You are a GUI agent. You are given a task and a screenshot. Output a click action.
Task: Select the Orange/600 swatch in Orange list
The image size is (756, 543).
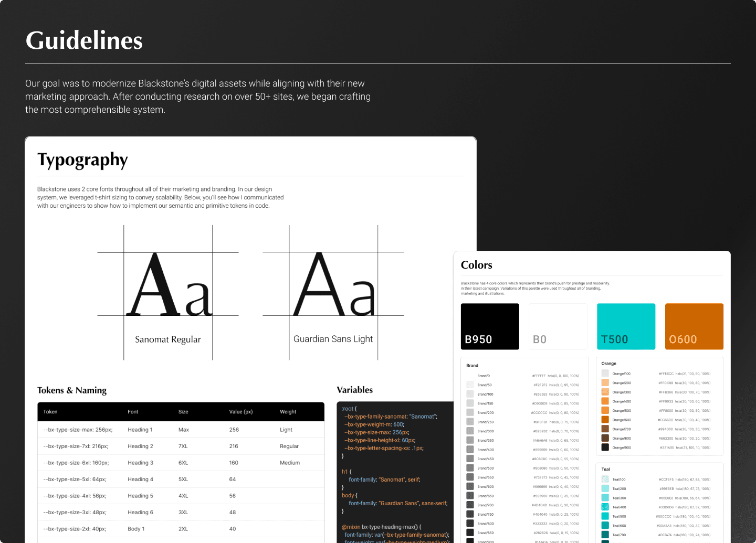click(x=605, y=420)
